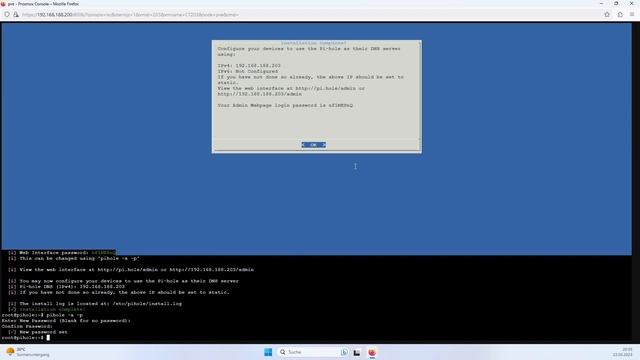Image resolution: width=640 pixels, height=360 pixels.
Task: Click the shield tracking protection icon
Action: [7, 15]
